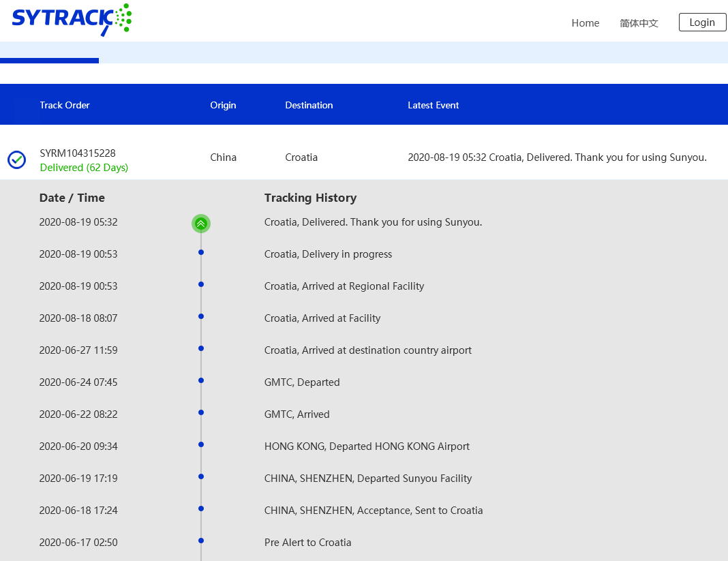Click the Track Order column header
Image resolution: width=728 pixels, height=561 pixels.
pos(65,105)
